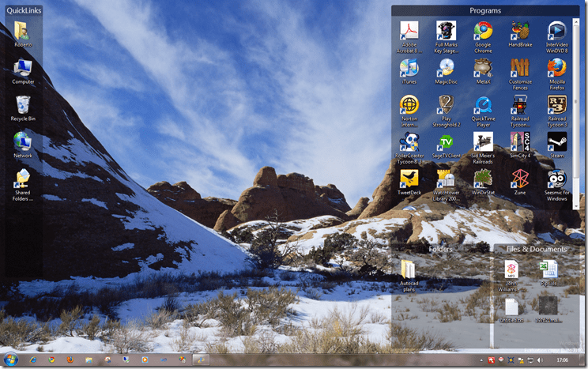The image size is (588, 369).
Task: Launch Mozilla Firefox from Programs
Action: [557, 68]
